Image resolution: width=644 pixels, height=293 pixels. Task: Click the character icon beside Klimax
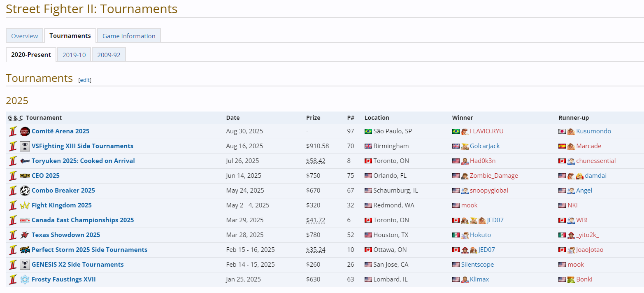(x=465, y=279)
